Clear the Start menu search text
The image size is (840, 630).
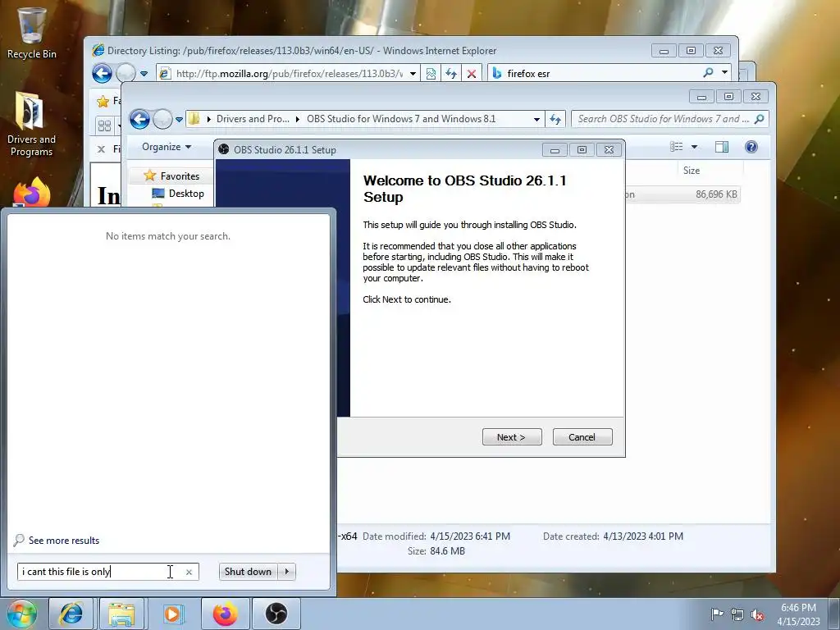click(189, 572)
